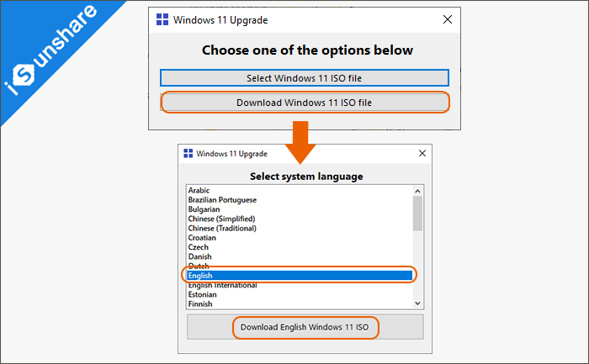Select Croatian in the language list
This screenshot has width=589, height=364.
[300, 238]
